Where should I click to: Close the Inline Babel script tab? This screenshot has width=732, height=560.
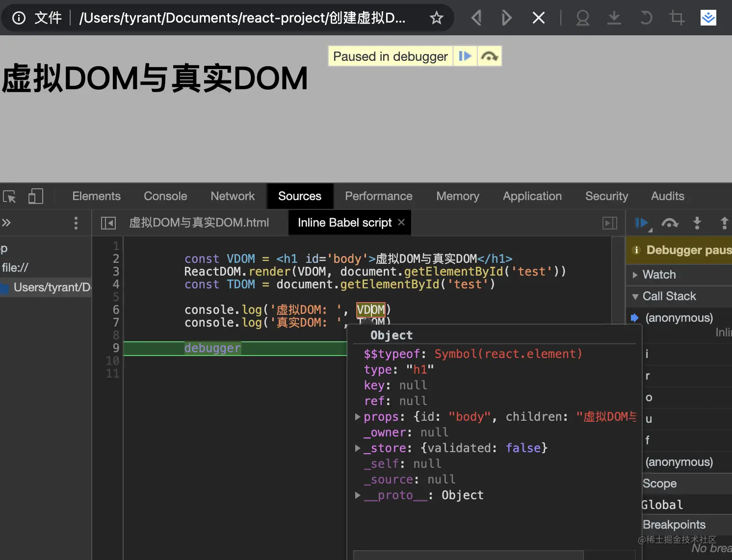401,222
